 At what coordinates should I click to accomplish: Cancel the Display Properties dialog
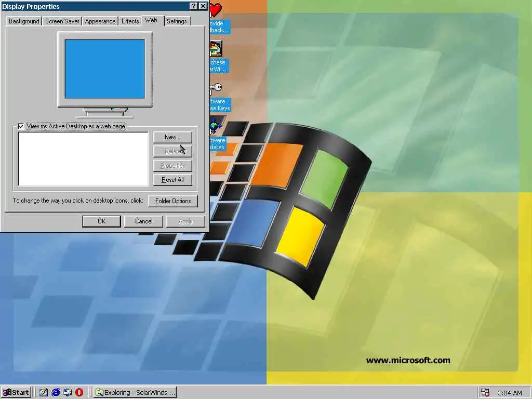(143, 221)
